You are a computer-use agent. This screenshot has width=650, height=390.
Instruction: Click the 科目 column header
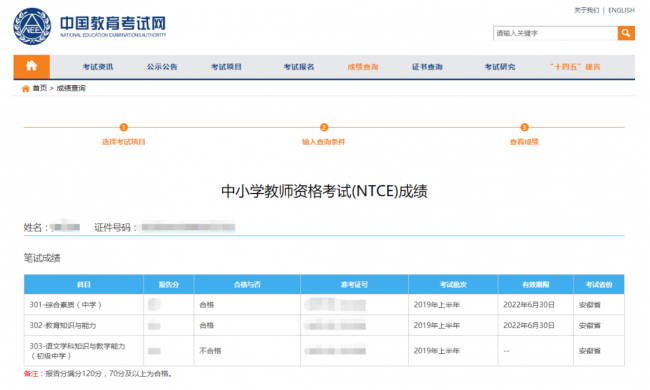click(84, 285)
